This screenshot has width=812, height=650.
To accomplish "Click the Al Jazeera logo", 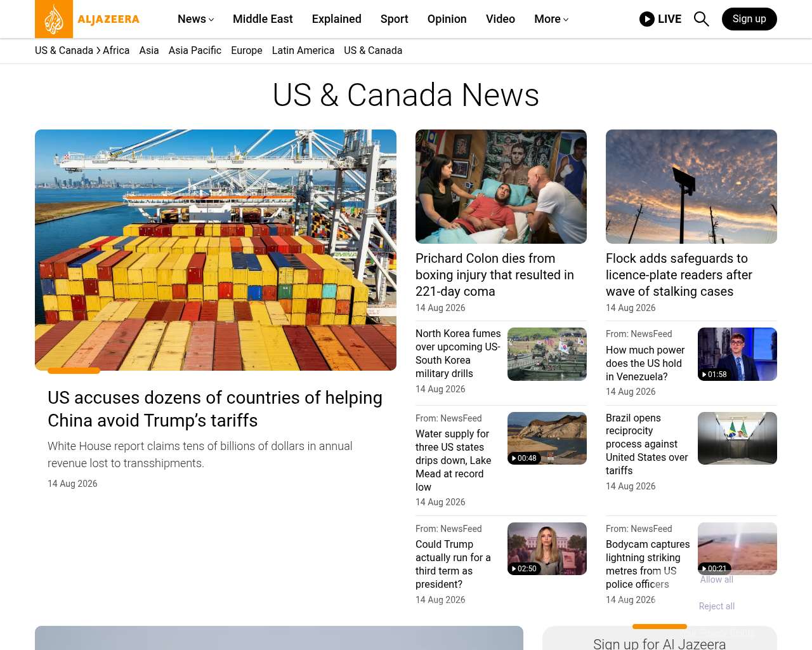I will (x=88, y=19).
